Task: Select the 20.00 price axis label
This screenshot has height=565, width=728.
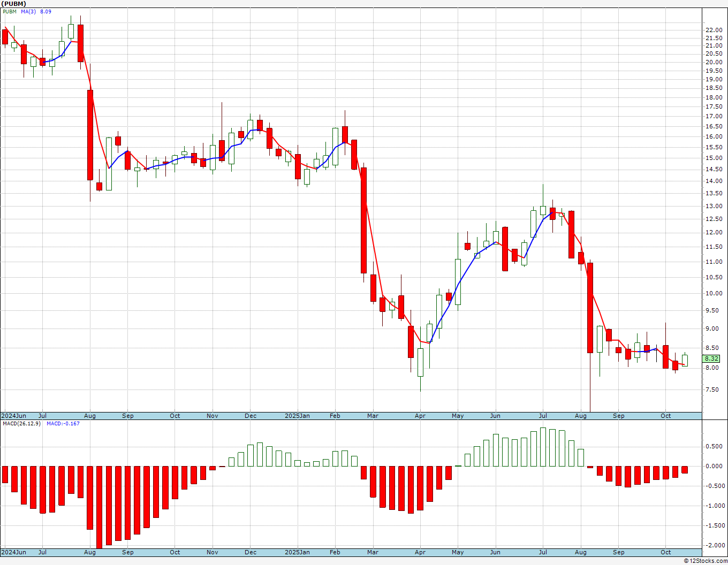Action: point(713,62)
